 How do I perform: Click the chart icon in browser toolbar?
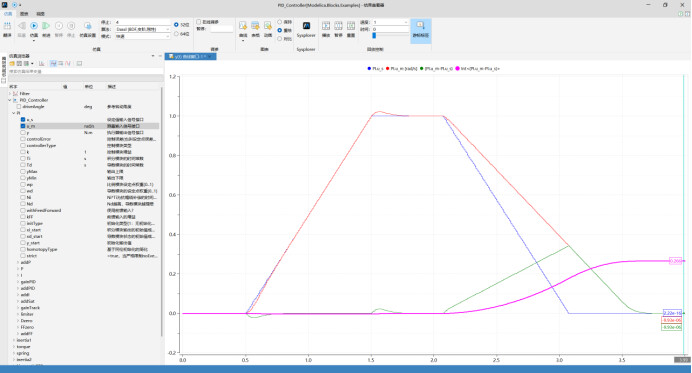(41, 64)
